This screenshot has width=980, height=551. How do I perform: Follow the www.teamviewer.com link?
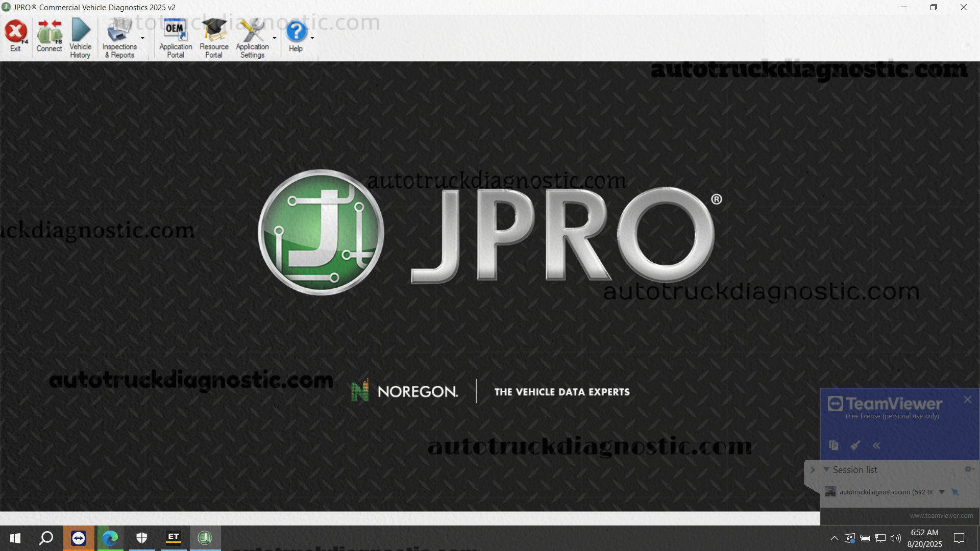pos(941,515)
